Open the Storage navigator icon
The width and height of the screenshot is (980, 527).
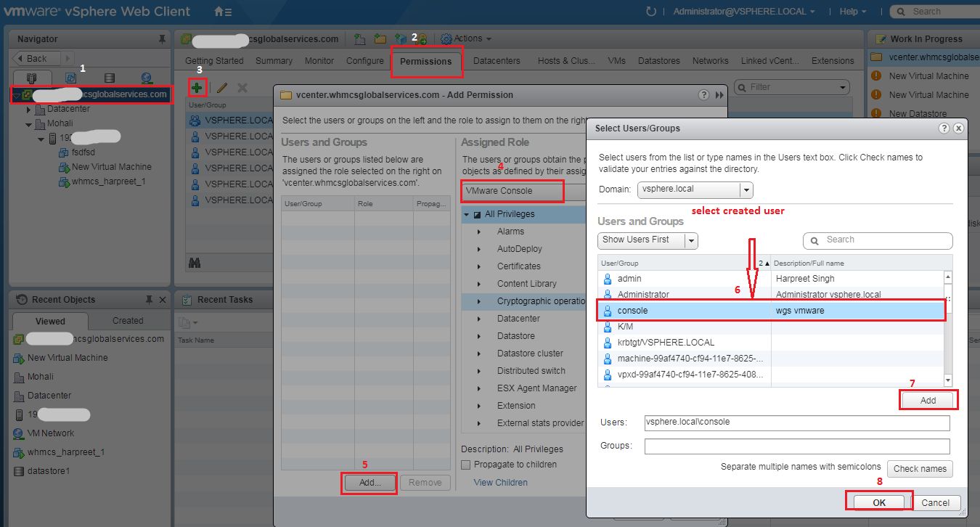coord(109,78)
